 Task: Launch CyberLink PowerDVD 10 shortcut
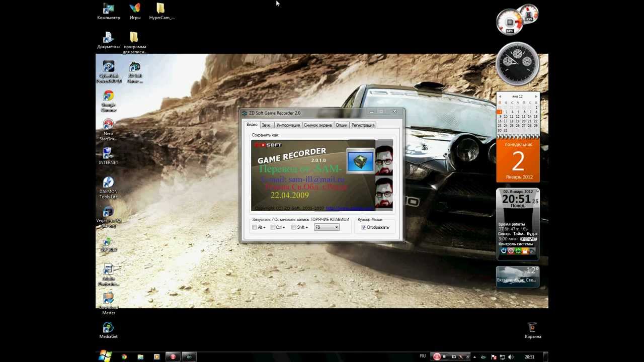[x=109, y=72]
